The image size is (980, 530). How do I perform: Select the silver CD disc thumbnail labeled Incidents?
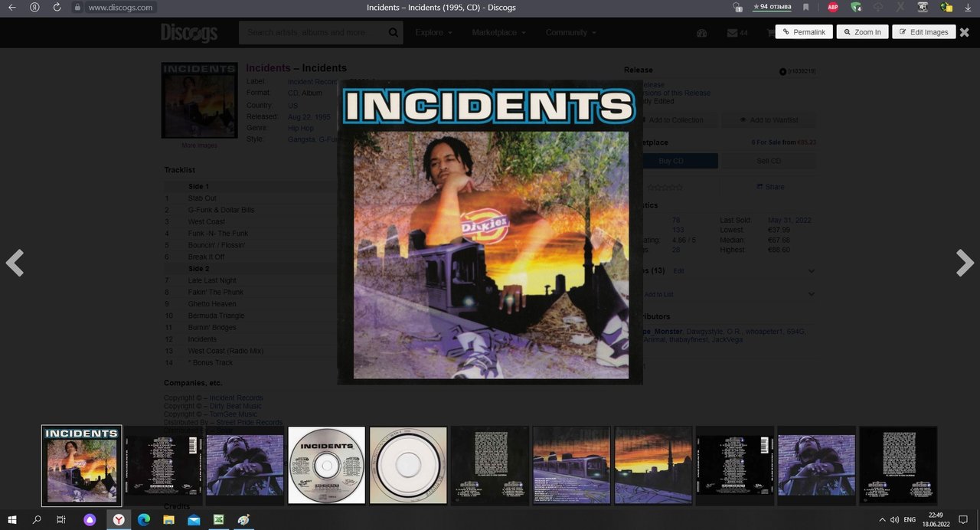point(326,465)
